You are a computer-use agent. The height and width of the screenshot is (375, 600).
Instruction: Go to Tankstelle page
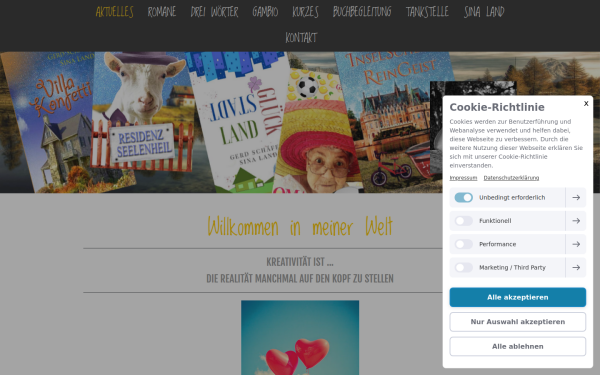[x=427, y=12]
